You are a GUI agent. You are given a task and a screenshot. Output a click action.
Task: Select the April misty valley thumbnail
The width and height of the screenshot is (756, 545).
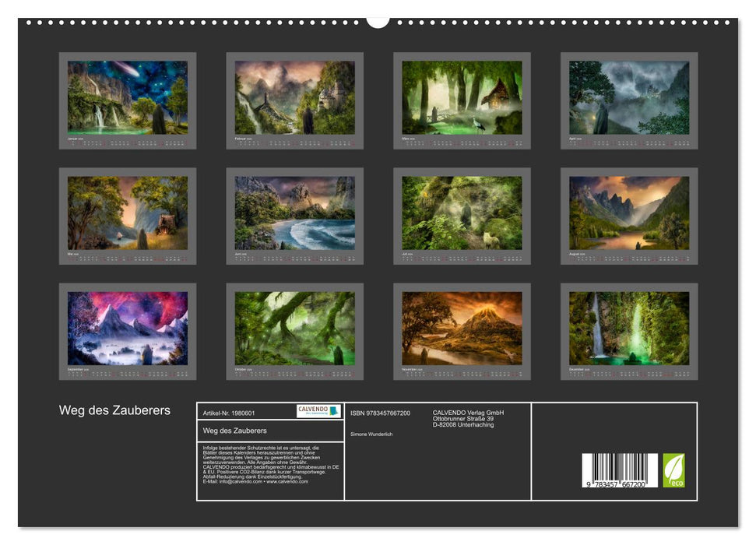pyautogui.click(x=629, y=97)
